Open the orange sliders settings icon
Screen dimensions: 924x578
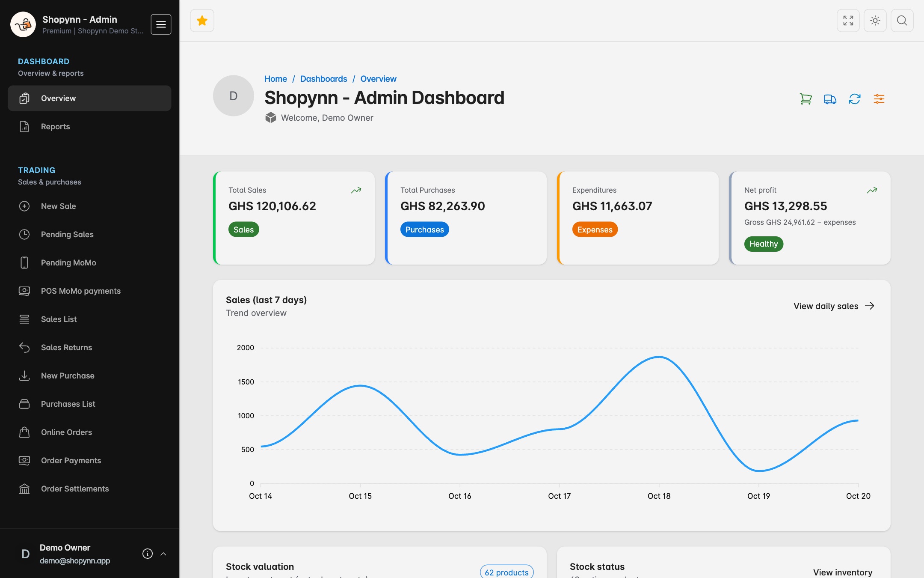click(x=879, y=99)
